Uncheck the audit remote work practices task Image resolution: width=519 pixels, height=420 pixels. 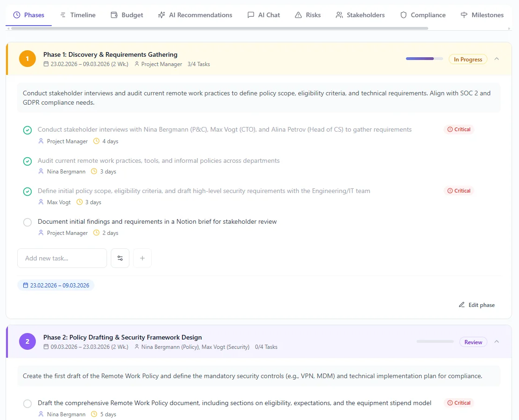[x=27, y=161]
